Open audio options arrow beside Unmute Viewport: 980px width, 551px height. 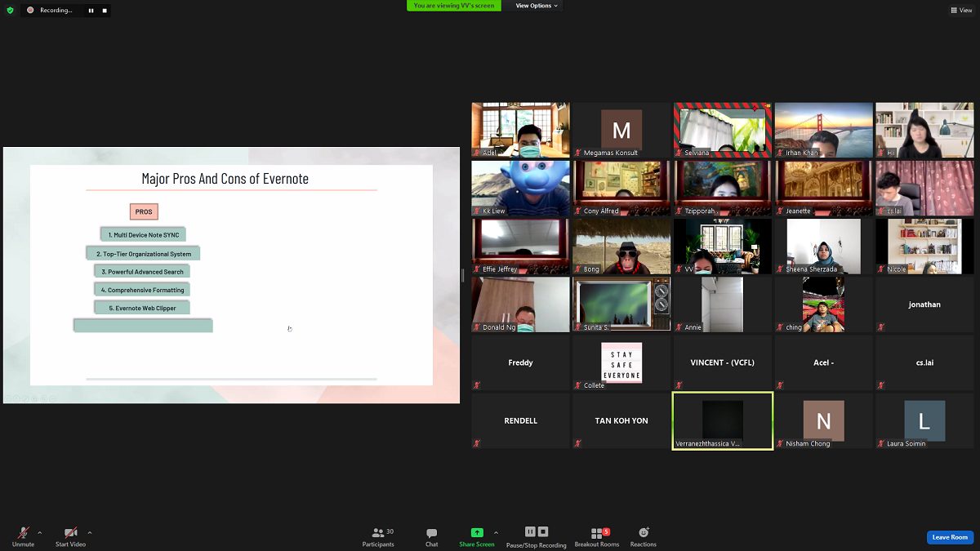(x=39, y=533)
